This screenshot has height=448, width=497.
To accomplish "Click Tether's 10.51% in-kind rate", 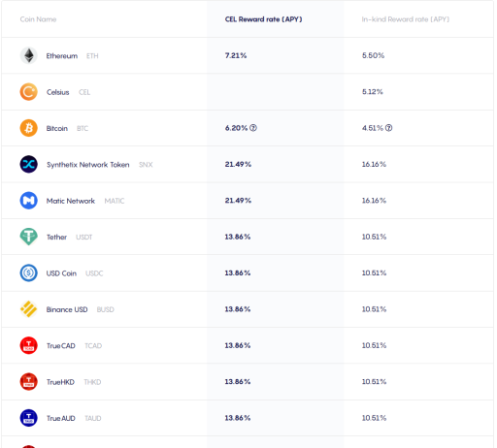I will pyautogui.click(x=374, y=237).
